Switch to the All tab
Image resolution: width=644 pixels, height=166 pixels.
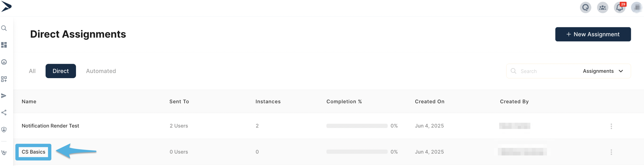pos(32,71)
